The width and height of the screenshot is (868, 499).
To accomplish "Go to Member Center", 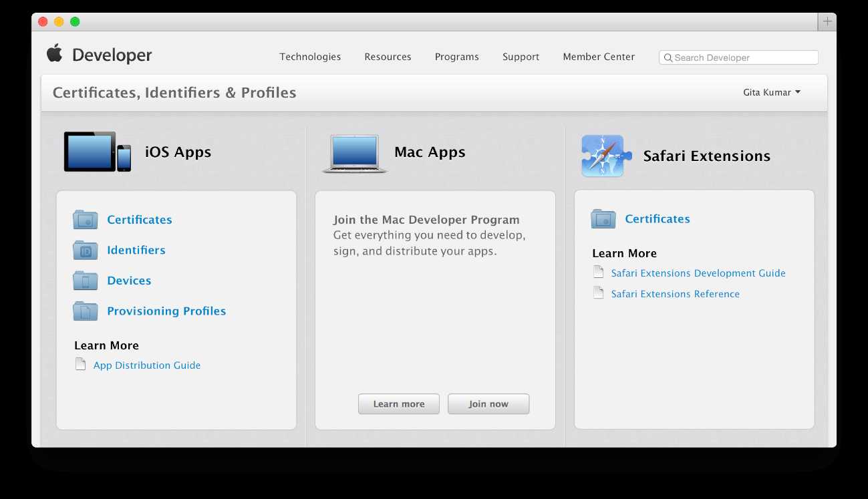I will (599, 57).
